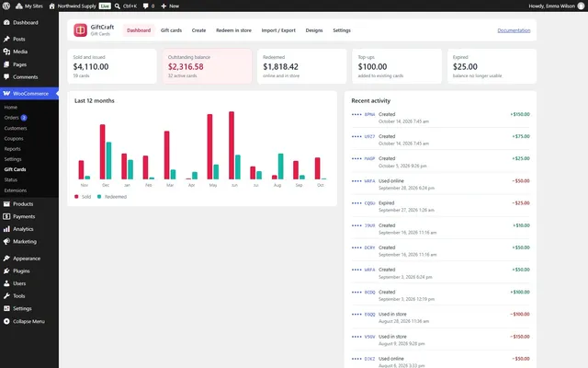Click the Sold and issued $4,110.00 figure

point(91,67)
